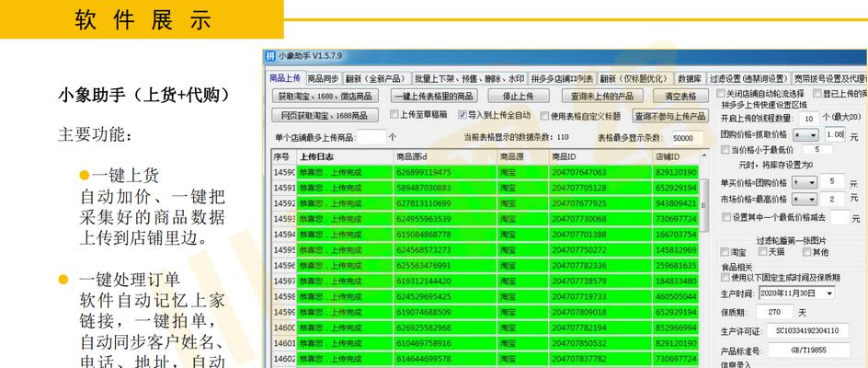Click 生产许可证 field SC10334192304110
This screenshot has width=868, height=368.
pos(807,331)
